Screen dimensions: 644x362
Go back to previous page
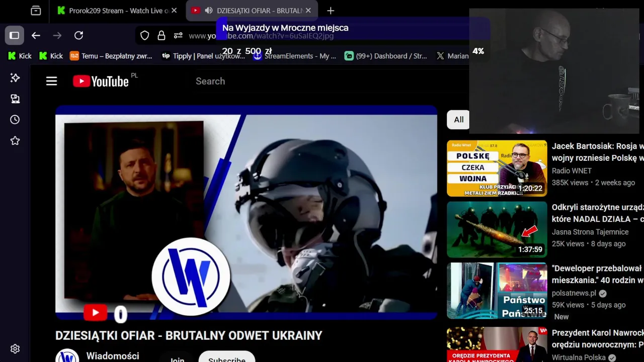pyautogui.click(x=36, y=35)
